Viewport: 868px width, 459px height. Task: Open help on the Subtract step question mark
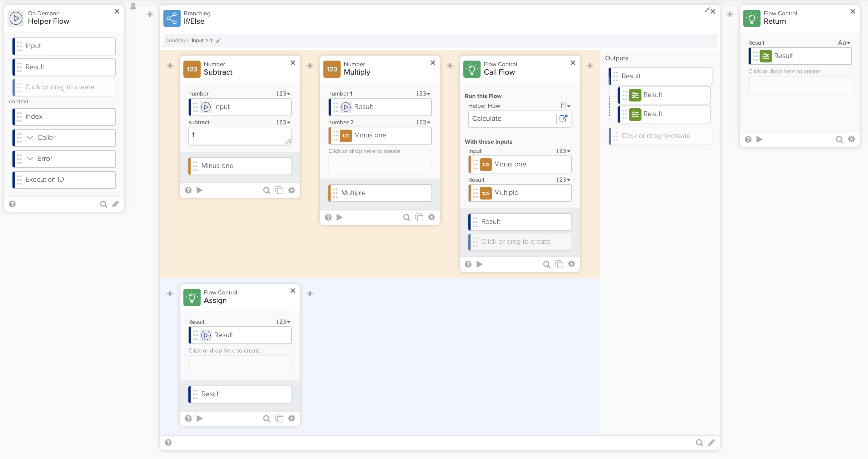click(188, 190)
